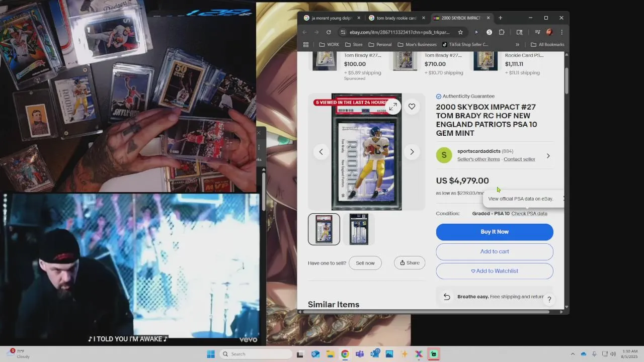Click Add to cart button
The image size is (644, 362).
(495, 251)
